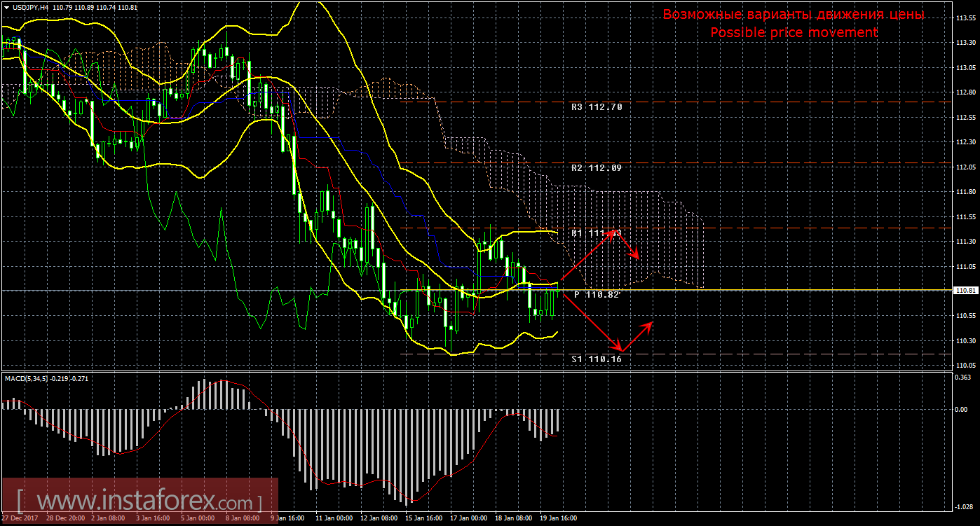Select the R2 112.09 resistance label
Screen dimensions: 980x526
(597, 168)
